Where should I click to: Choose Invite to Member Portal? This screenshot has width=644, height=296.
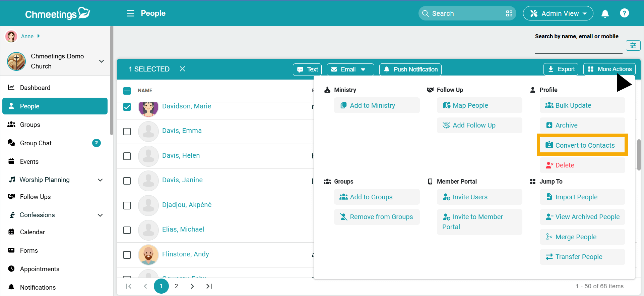[x=479, y=222]
